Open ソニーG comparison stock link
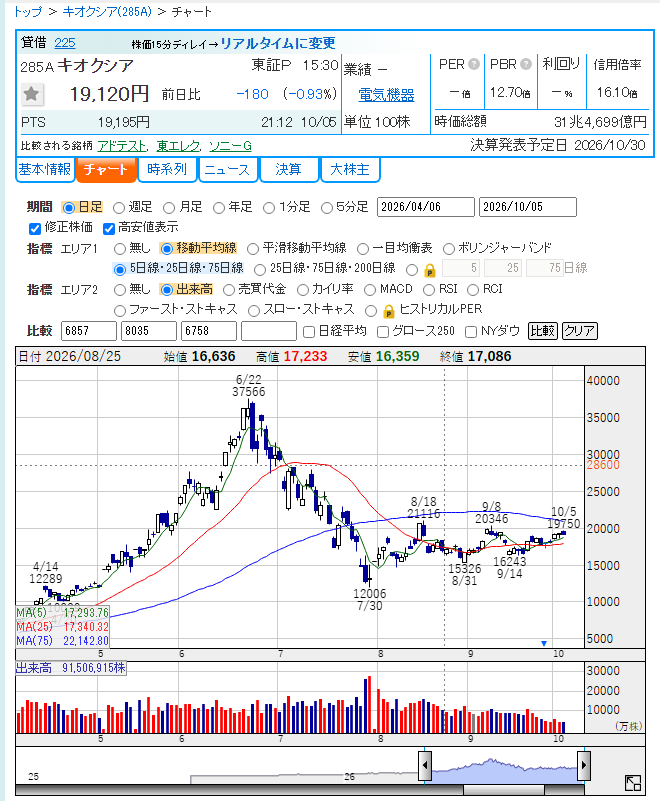This screenshot has height=801, width=660. click(230, 146)
